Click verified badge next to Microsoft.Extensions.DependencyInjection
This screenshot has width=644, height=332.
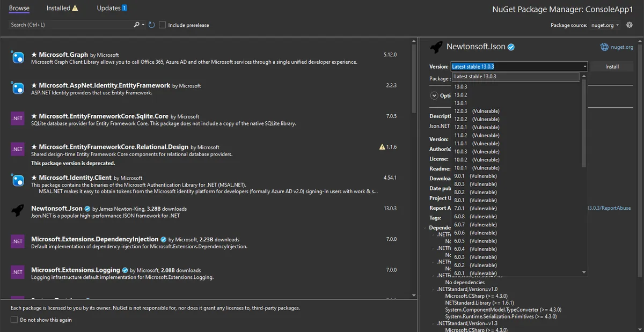(163, 239)
